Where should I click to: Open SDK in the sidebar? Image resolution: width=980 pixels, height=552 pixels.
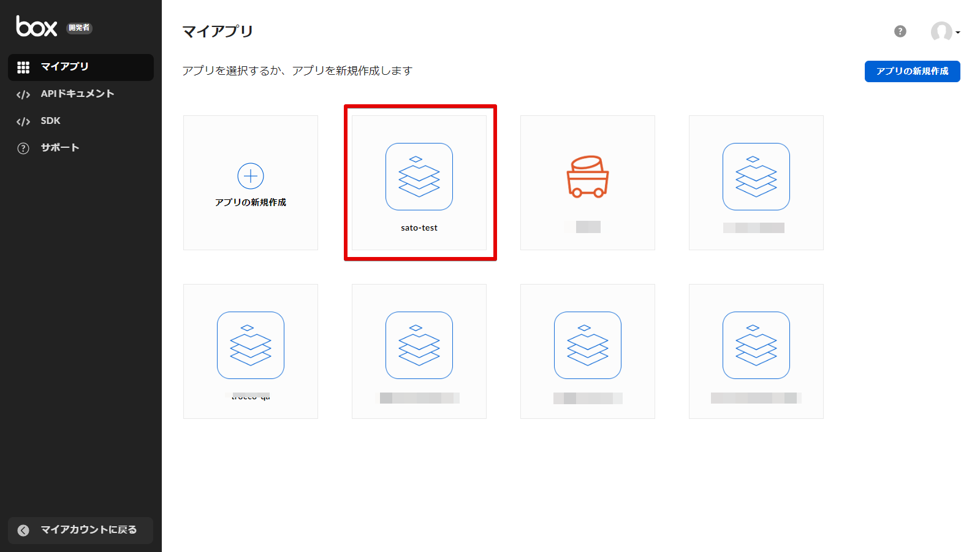click(x=81, y=121)
